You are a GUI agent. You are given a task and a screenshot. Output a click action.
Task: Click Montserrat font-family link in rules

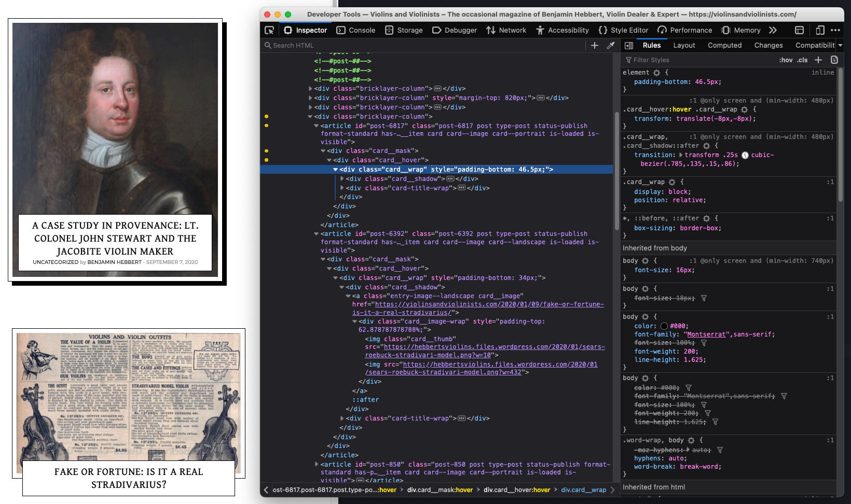706,334
